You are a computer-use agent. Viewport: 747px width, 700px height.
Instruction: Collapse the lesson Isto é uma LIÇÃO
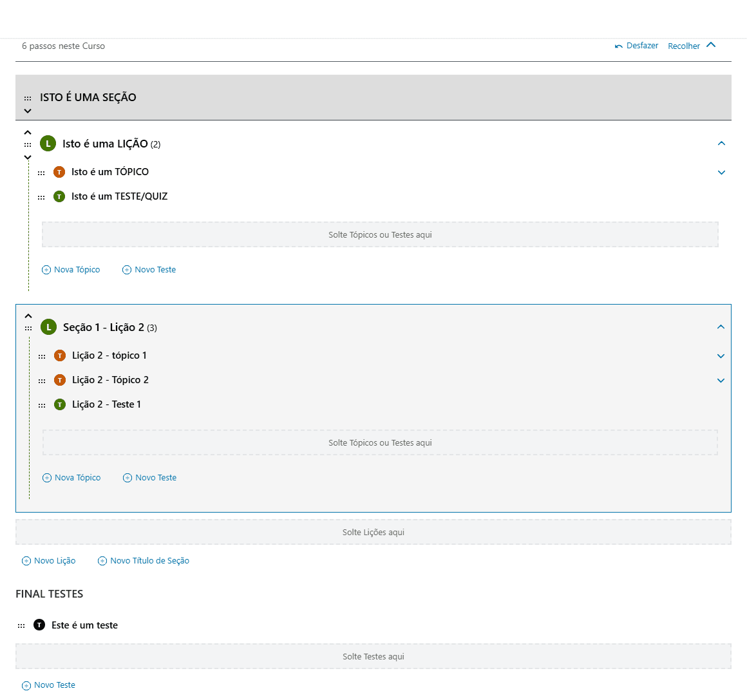point(721,144)
